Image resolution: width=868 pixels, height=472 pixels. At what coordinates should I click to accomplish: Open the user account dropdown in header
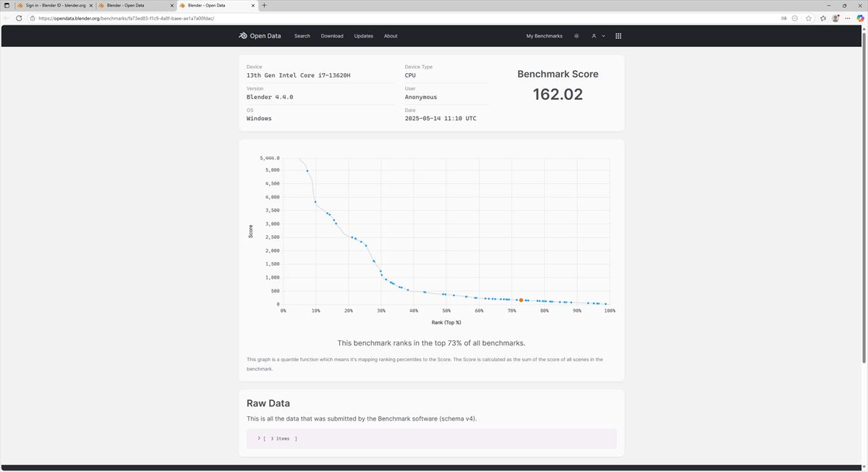click(x=598, y=35)
